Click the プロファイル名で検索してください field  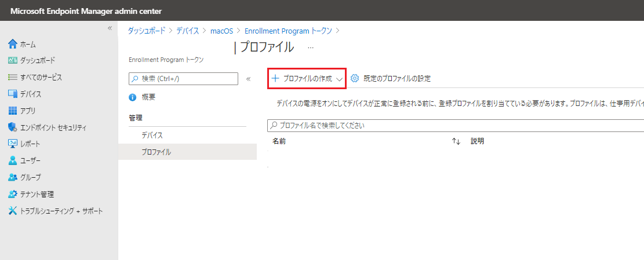pos(456,126)
